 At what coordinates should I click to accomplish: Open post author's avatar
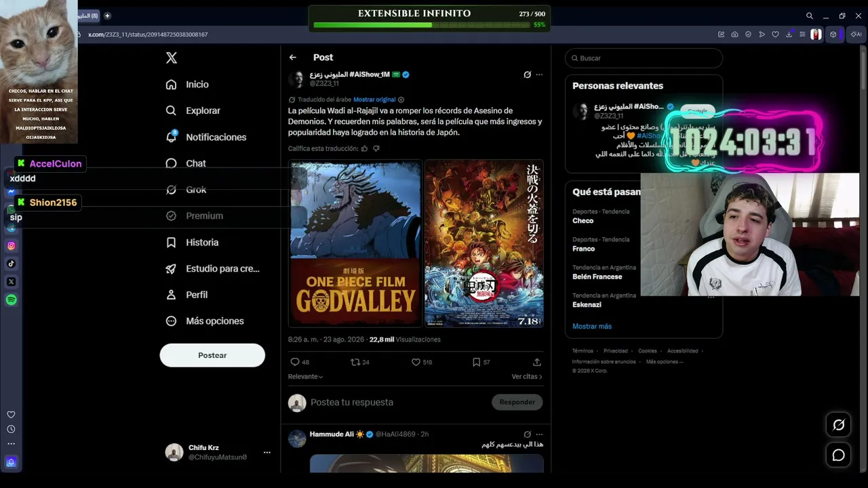[297, 79]
